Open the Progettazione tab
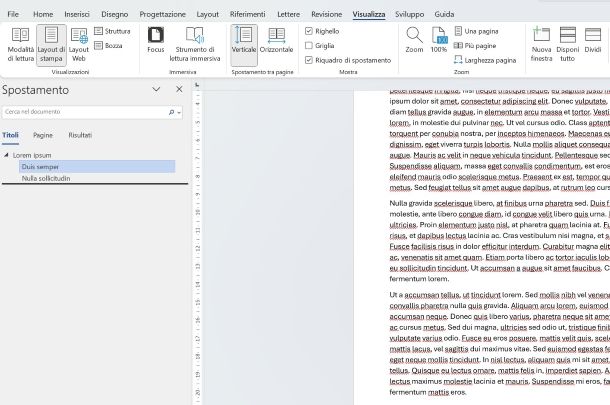Image resolution: width=610 pixels, height=405 pixels. [x=163, y=14]
